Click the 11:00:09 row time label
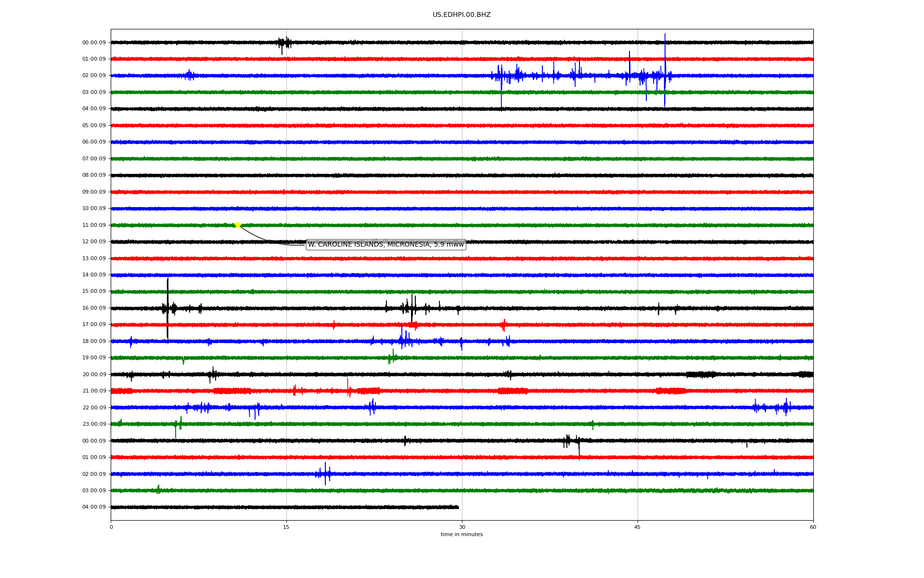The image size is (924, 578). tap(94, 225)
